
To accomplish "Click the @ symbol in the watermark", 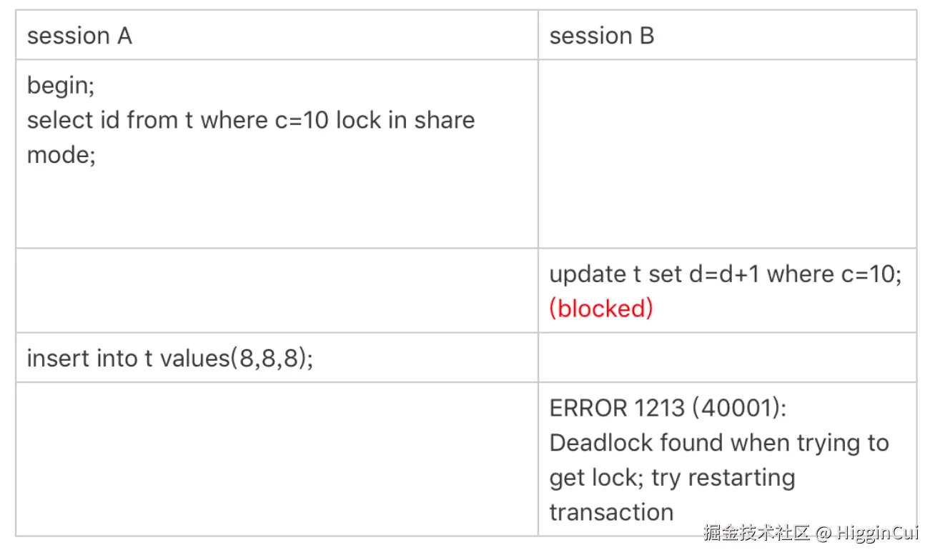I will (x=823, y=534).
